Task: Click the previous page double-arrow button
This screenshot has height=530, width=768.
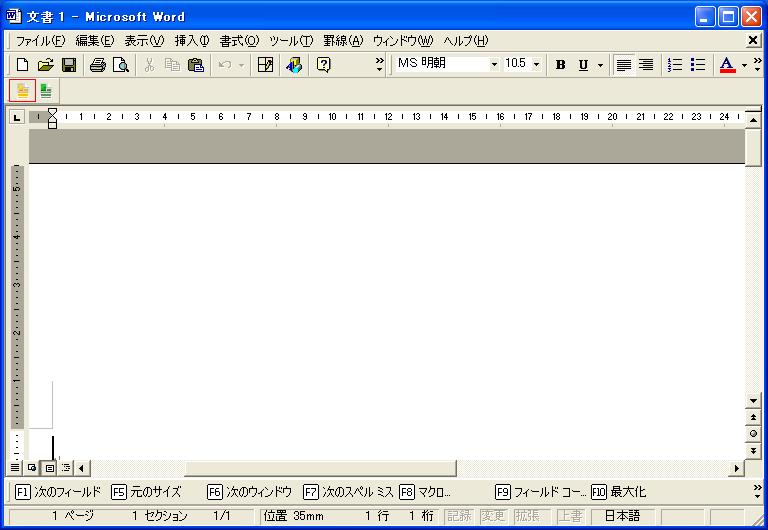Action: 753,417
